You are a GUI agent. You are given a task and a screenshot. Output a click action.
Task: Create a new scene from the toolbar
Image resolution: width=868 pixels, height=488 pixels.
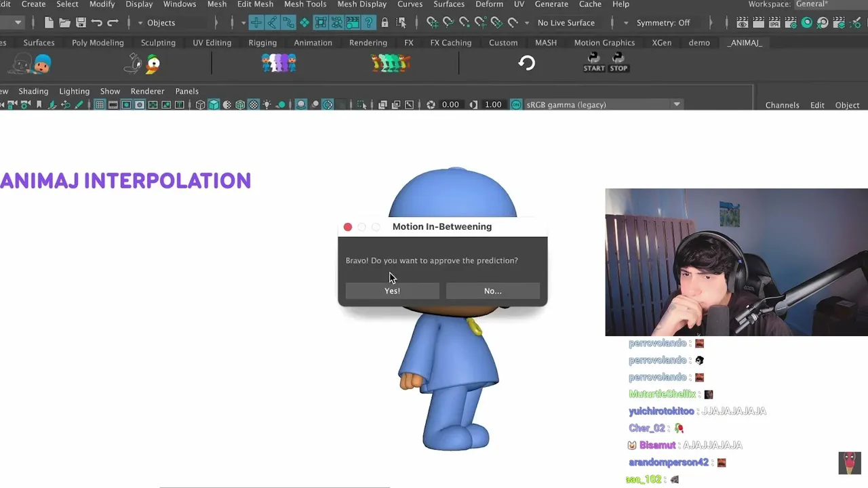tap(49, 22)
